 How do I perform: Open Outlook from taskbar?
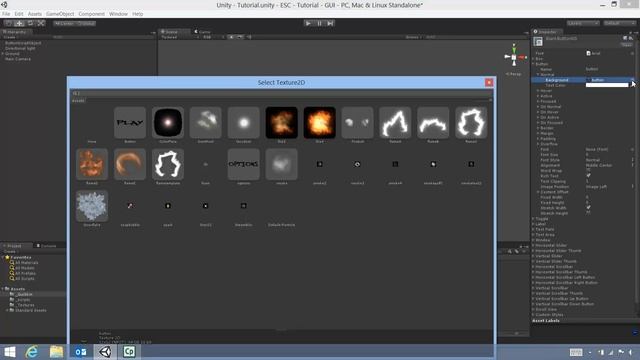point(81,352)
